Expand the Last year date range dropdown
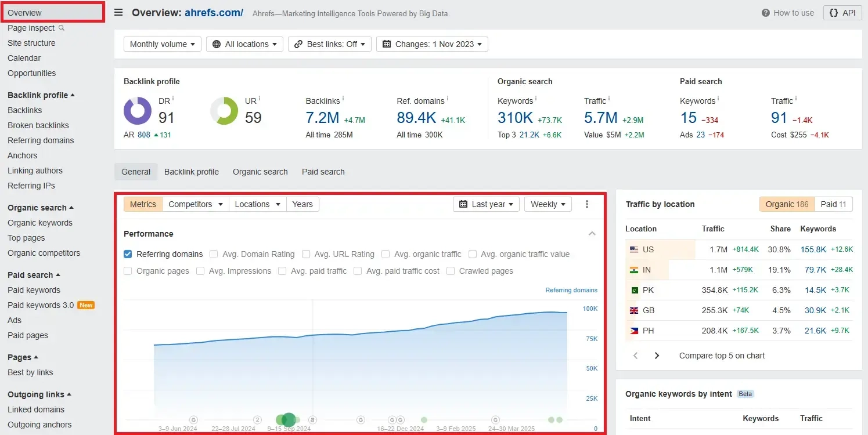Image resolution: width=868 pixels, height=435 pixels. click(x=486, y=204)
